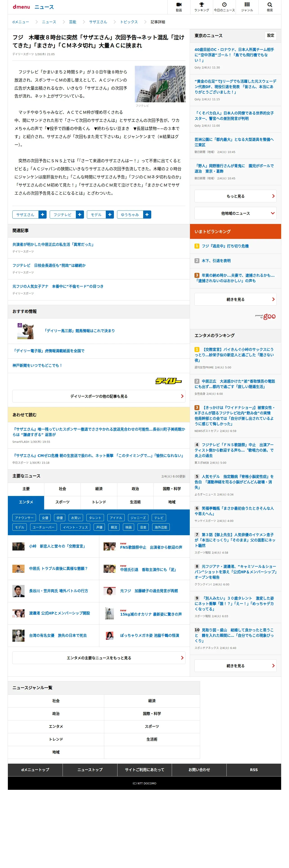Viewport: 289px width, 868px height.
Task: Open FNS歌謡祭中止 headline
Action: 151,547
